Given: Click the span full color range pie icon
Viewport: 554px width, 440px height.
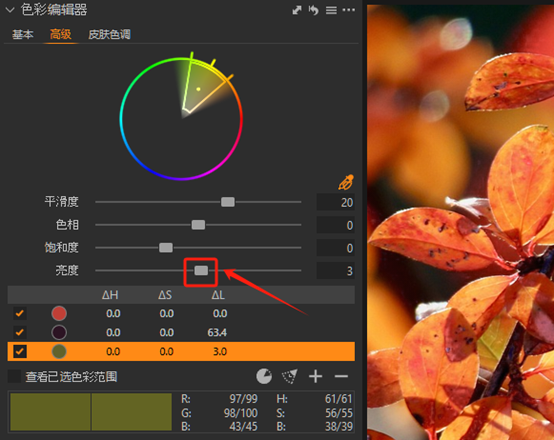Looking at the screenshot, I should [x=264, y=376].
